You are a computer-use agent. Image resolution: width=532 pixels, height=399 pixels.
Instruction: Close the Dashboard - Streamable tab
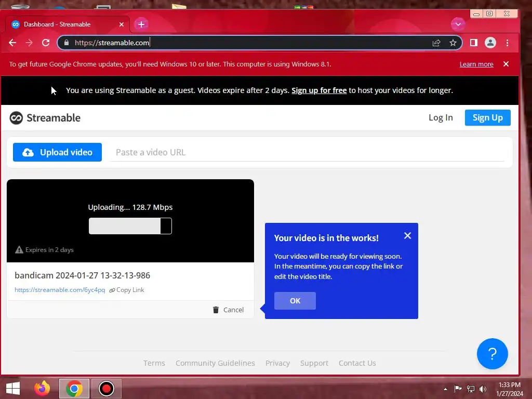pos(122,24)
